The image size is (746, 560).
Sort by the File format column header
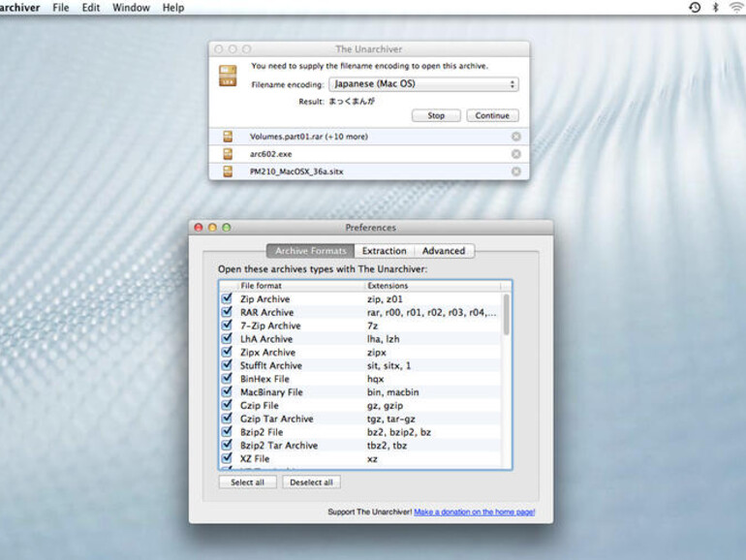(x=300, y=286)
